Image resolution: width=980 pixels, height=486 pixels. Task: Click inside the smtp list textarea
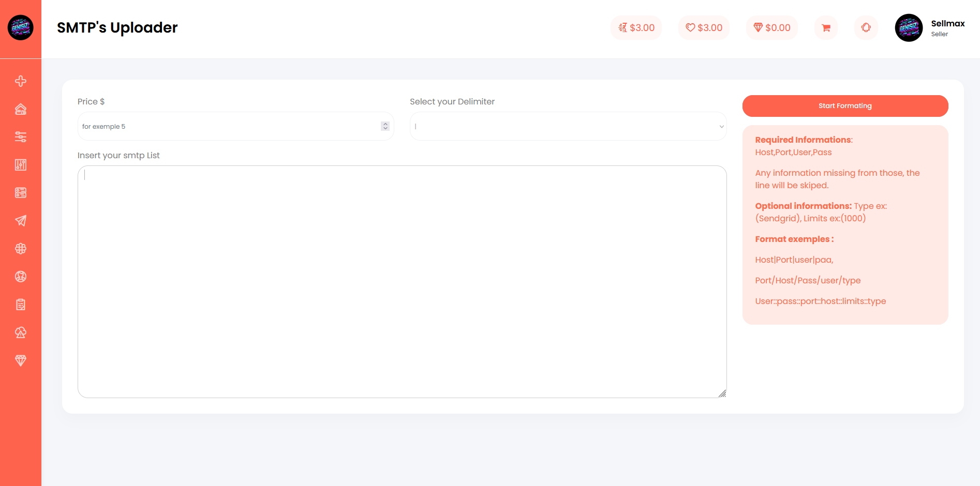[402, 282]
